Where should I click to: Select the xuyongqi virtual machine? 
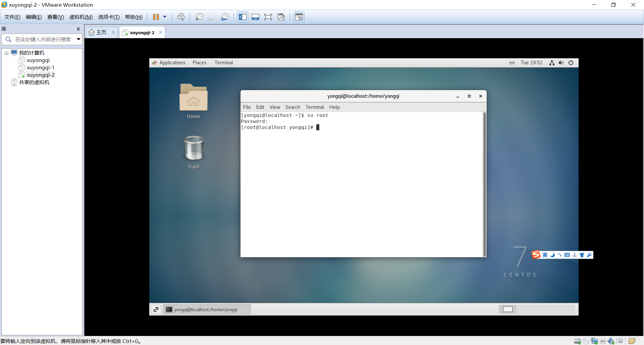coord(38,60)
